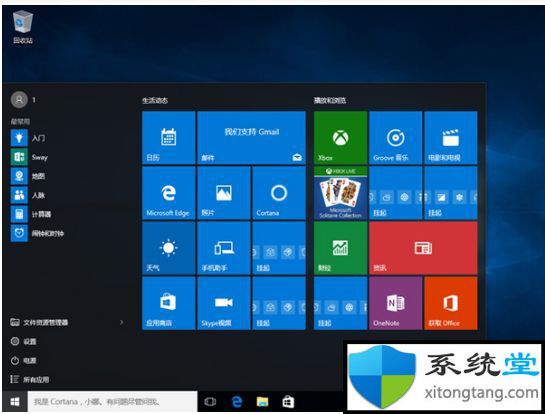Open the Xbox tile
545x414 pixels.
[340, 138]
